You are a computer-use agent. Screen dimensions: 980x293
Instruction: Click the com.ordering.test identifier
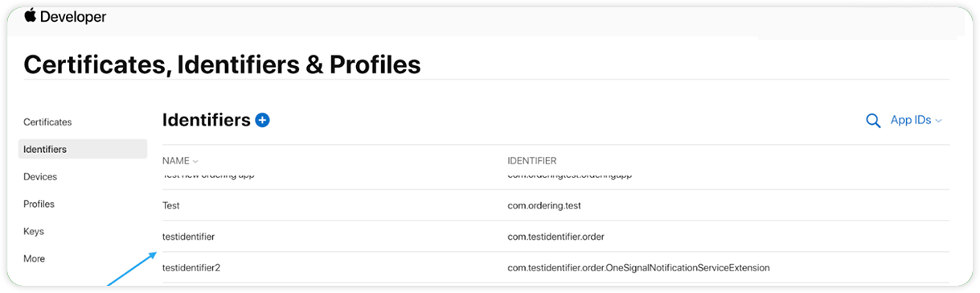544,205
